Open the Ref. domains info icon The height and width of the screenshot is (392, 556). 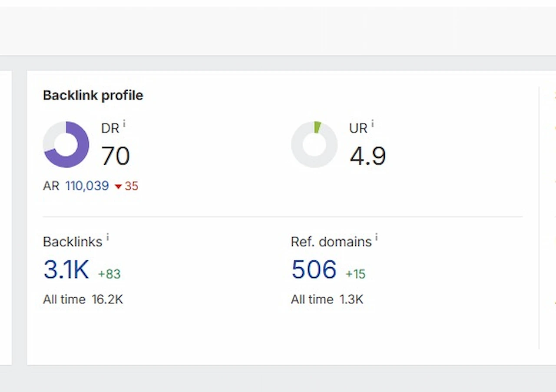tap(377, 238)
